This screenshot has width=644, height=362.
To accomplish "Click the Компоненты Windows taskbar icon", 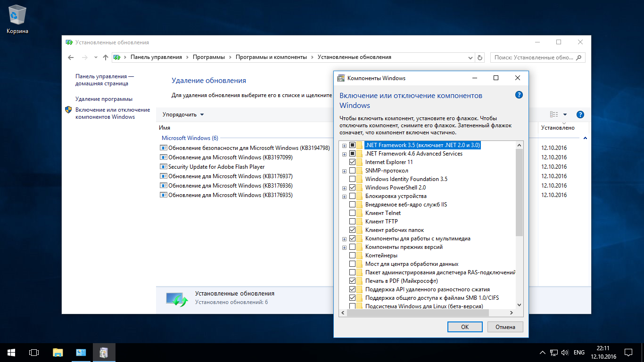I will (x=104, y=352).
